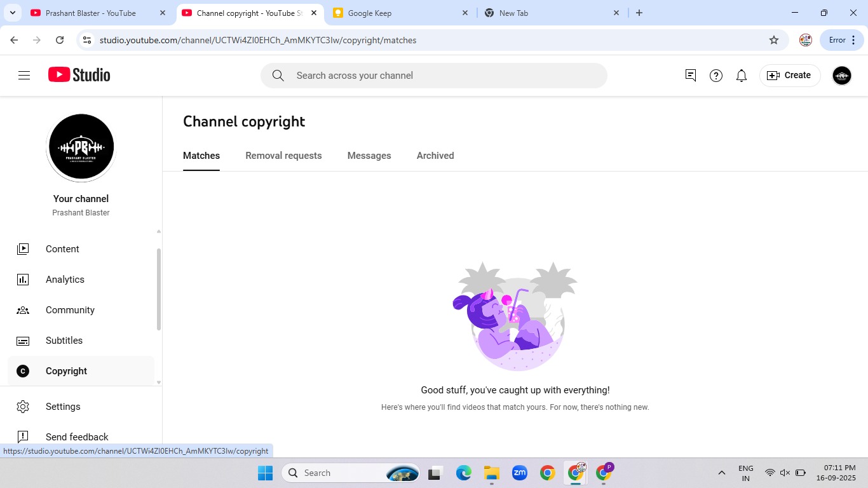Open the notifications bell
This screenshot has width=868, height=488.
click(x=742, y=76)
